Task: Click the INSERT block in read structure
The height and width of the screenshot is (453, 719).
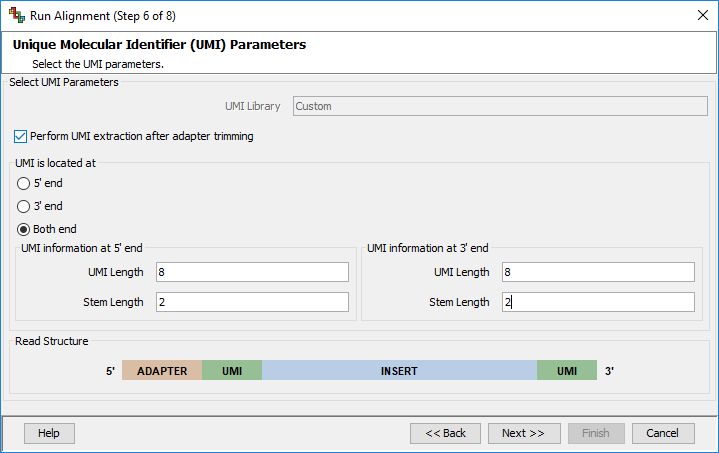Action: pos(399,370)
